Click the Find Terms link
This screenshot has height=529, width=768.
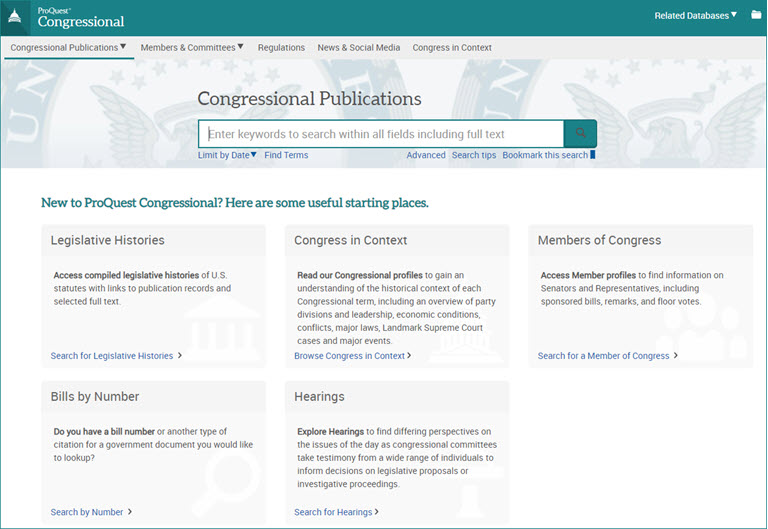pos(286,155)
